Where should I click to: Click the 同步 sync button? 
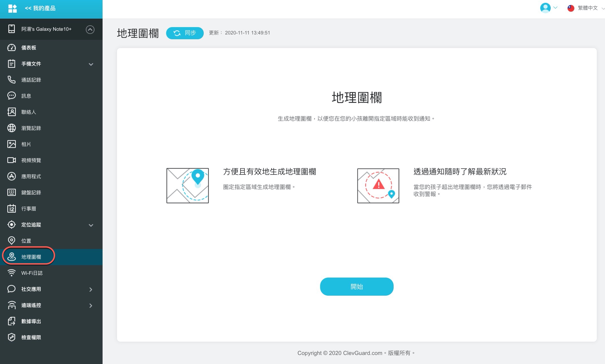185,33
